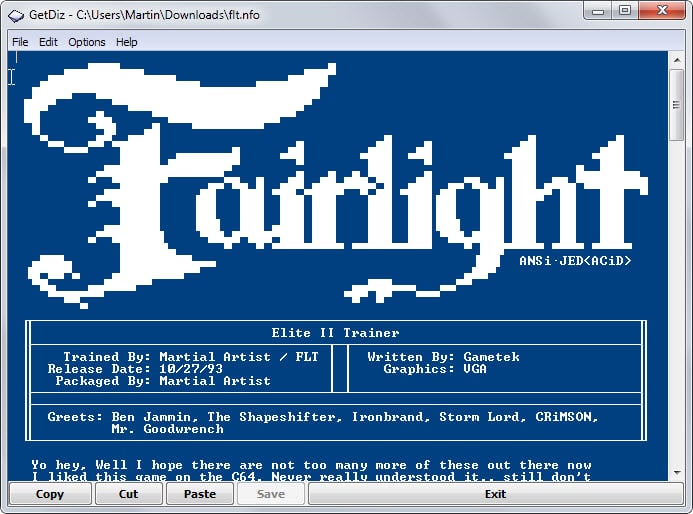Click the scrollbar up arrow

[676, 61]
